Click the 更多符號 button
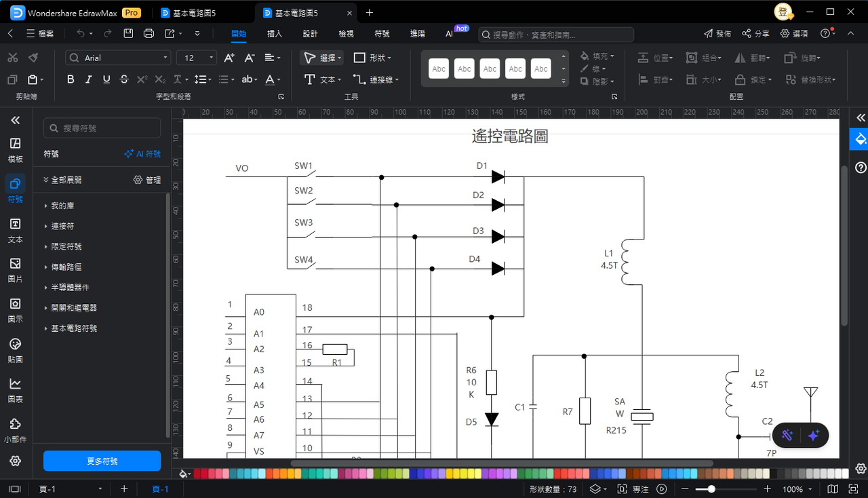 pyautogui.click(x=102, y=461)
